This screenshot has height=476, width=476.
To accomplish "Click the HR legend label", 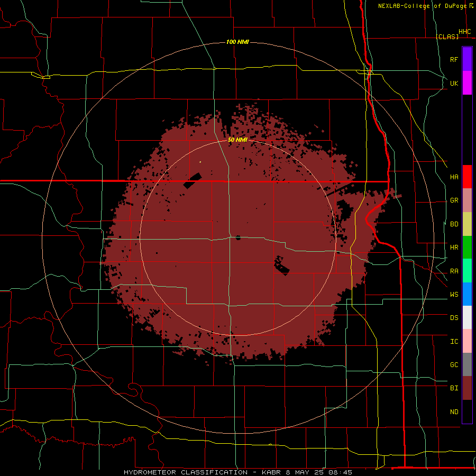I will [x=454, y=248].
